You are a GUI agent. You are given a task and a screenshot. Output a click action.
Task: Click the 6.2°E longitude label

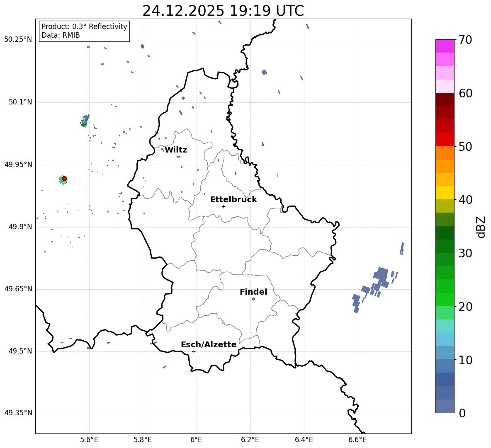(x=250, y=440)
